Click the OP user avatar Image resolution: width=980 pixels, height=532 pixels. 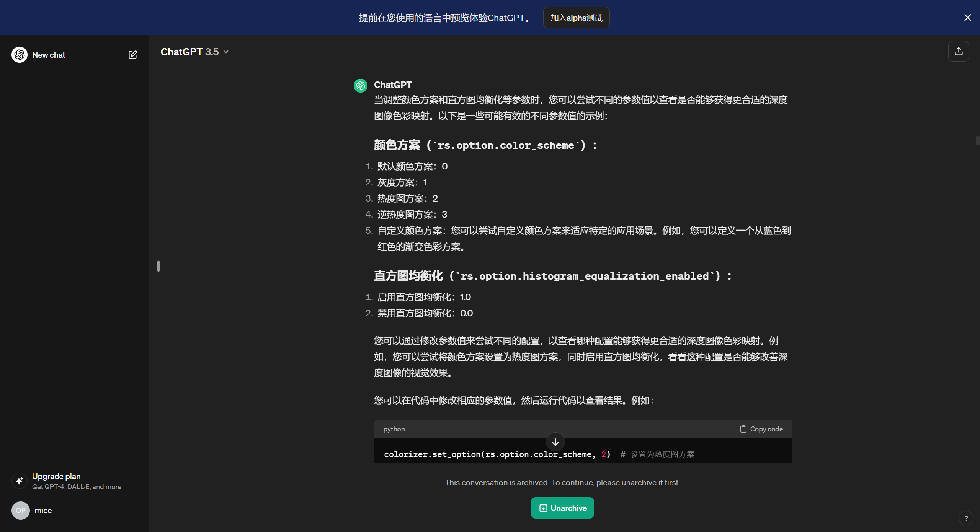pos(20,510)
